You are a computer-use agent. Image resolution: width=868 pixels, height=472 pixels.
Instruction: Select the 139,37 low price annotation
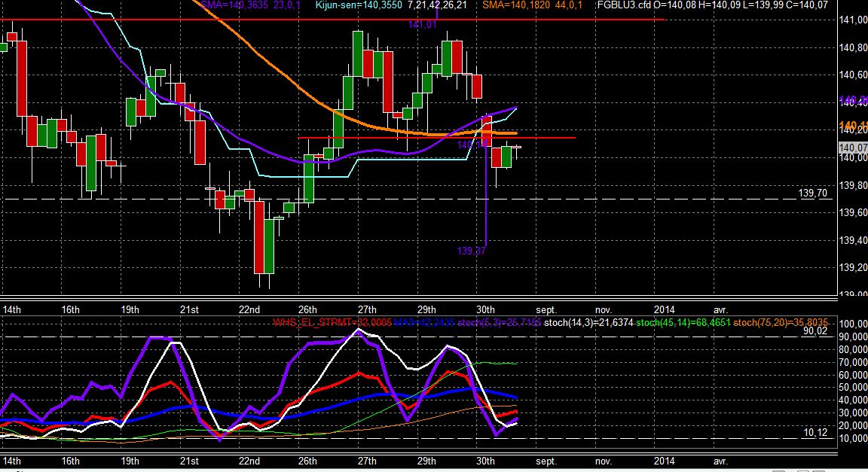pyautogui.click(x=472, y=251)
